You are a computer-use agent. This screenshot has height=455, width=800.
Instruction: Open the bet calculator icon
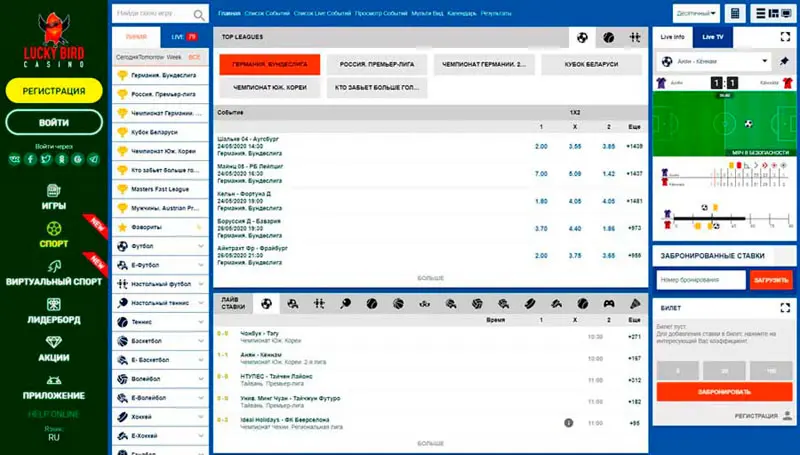[x=736, y=14]
